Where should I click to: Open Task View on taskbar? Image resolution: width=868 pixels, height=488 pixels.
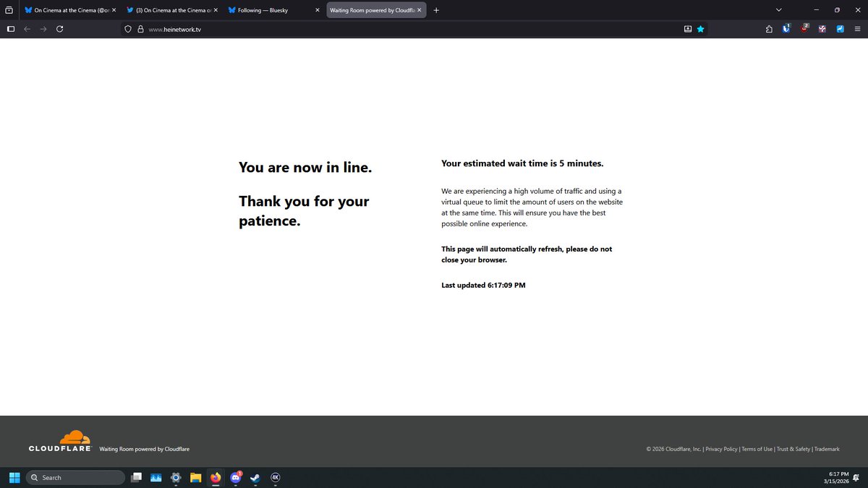pos(136,477)
